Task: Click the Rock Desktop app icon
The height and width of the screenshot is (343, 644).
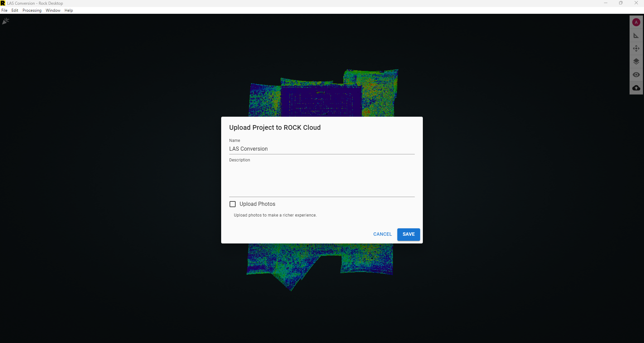Action: point(3,3)
